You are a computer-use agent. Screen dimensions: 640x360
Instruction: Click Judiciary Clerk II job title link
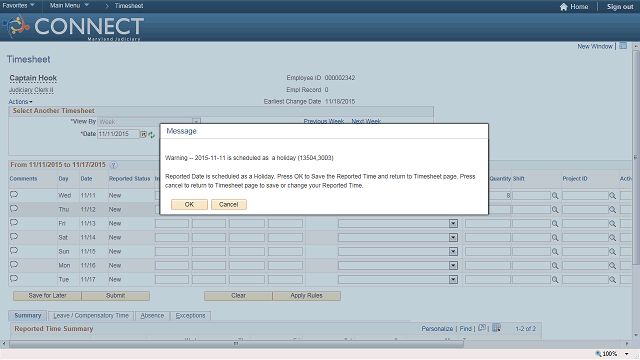tap(31, 90)
